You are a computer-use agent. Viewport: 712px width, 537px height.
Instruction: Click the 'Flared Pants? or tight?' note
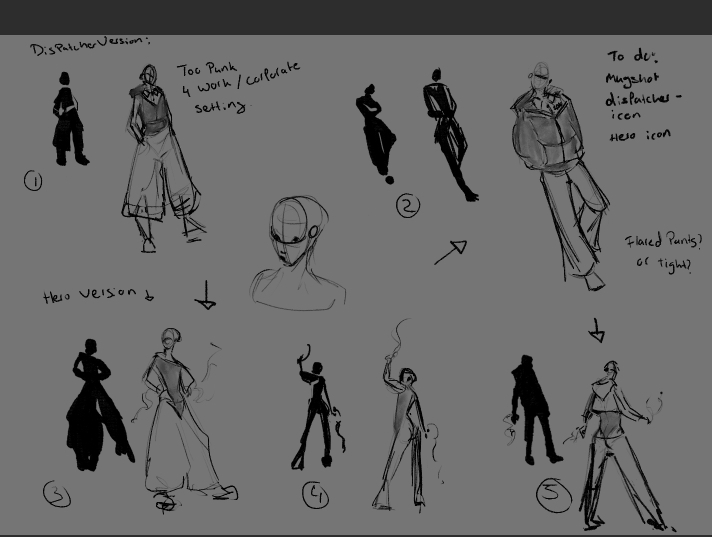pyautogui.click(x=663, y=253)
